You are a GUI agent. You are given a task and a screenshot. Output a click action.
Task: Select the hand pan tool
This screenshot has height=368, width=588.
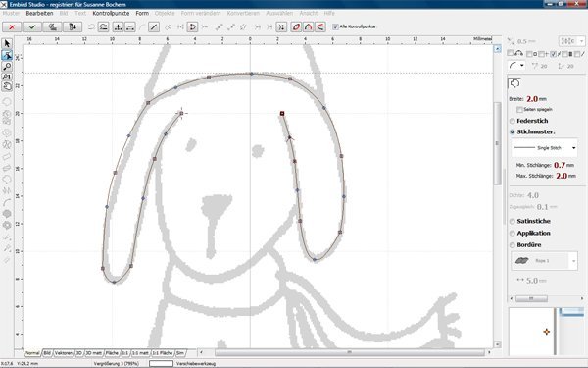7,86
